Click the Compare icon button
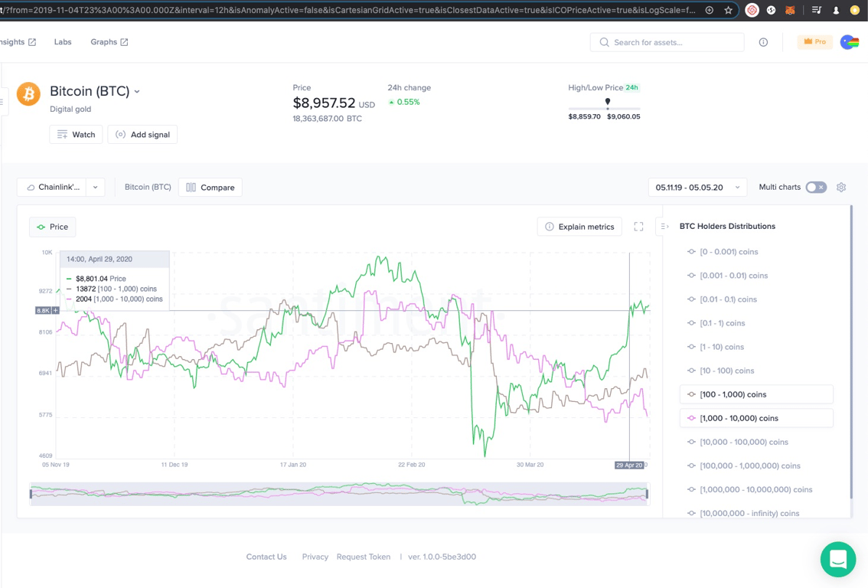 [x=189, y=188]
